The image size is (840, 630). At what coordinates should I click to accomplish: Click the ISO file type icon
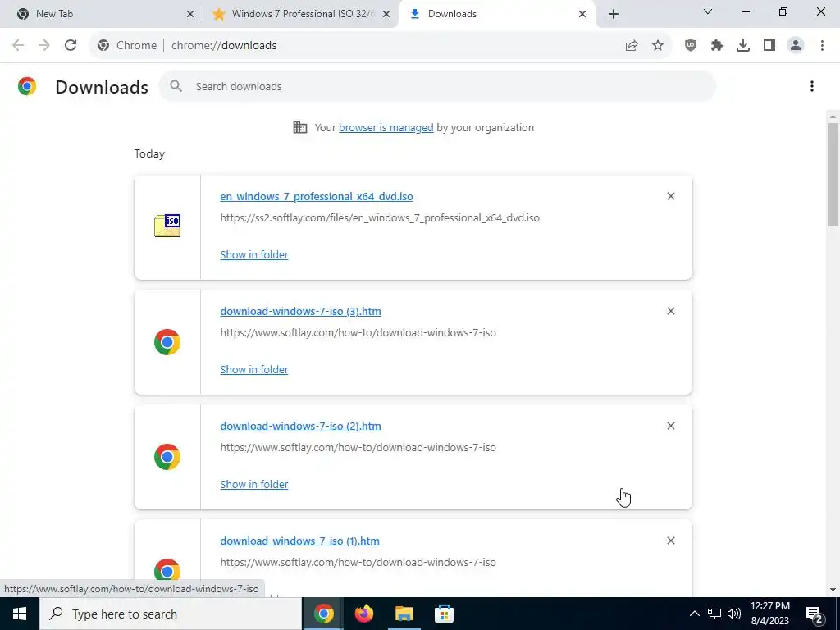(167, 226)
